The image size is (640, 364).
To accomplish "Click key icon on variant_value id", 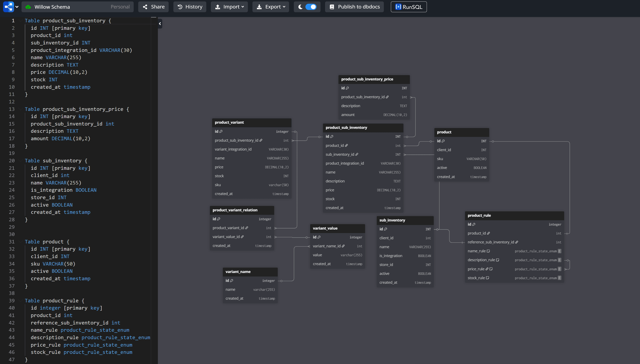I will (319, 237).
